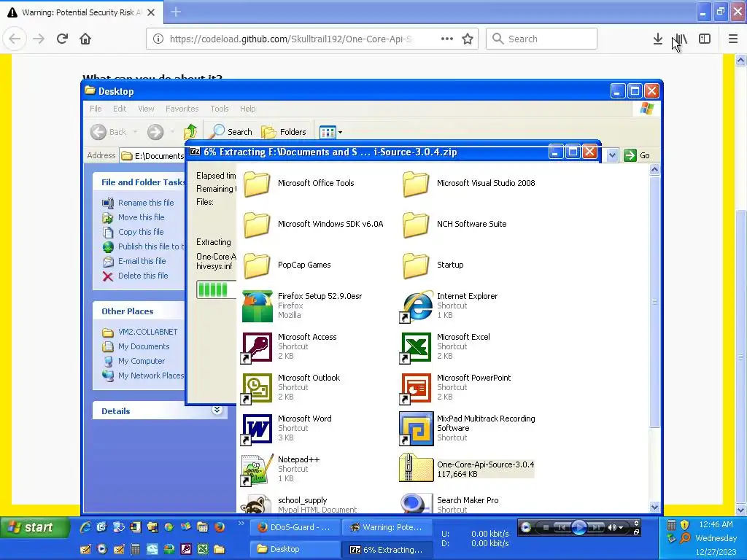Open the Downloads arrow icon in Firefox
The height and width of the screenshot is (560, 747).
point(657,39)
